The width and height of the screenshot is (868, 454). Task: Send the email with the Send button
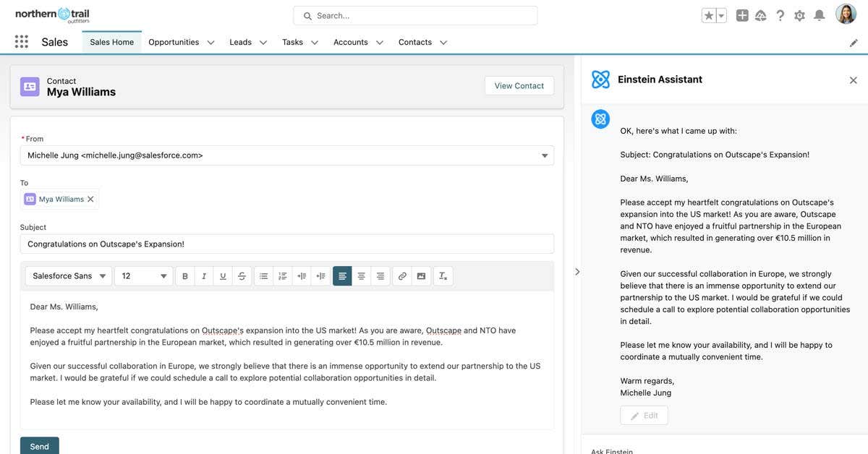(x=39, y=446)
